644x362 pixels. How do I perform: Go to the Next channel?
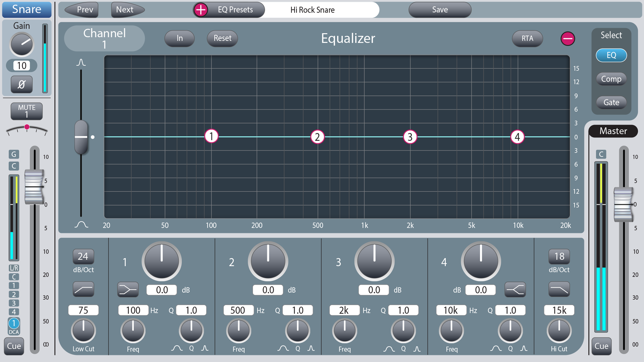click(x=128, y=10)
